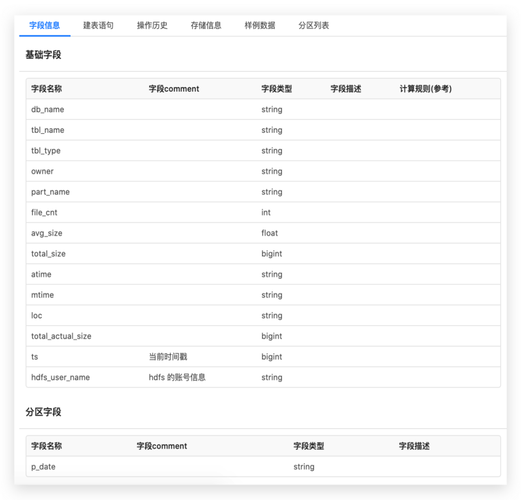The image size is (521, 500).
Task: Click the string type in p_date row
Action: pyautogui.click(x=304, y=467)
